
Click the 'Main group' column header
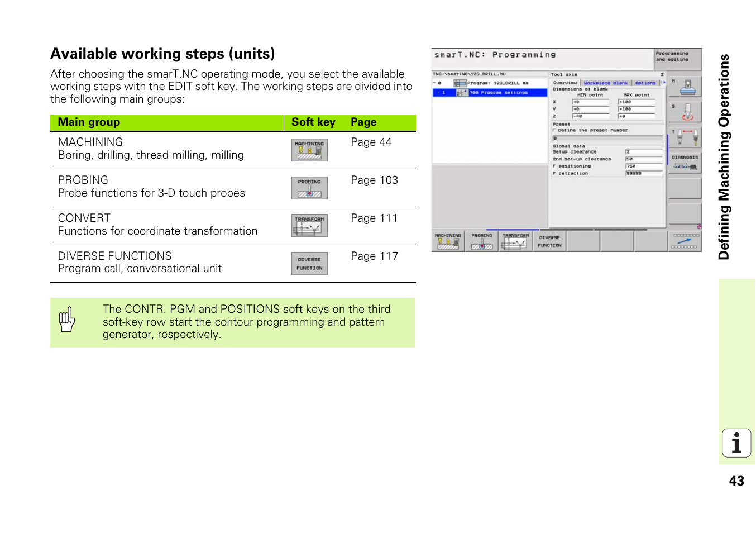(x=89, y=122)
